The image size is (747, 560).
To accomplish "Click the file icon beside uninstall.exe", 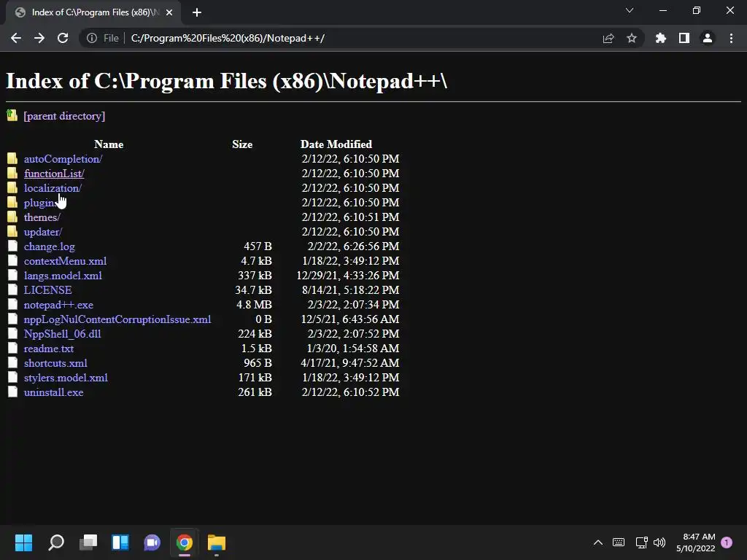I will tap(13, 392).
